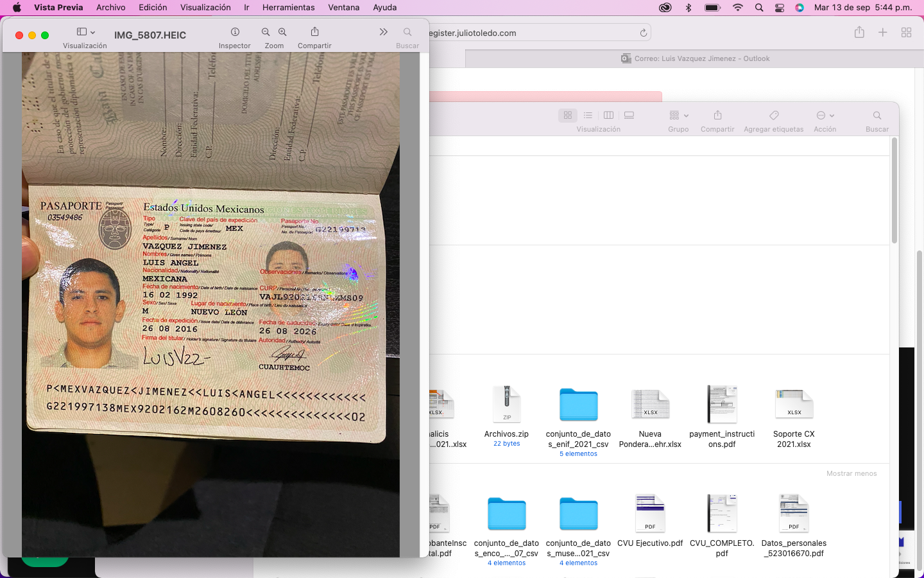Open Agregar etiquetas tag icon in Finder
Image resolution: width=924 pixels, height=578 pixels.
773,116
